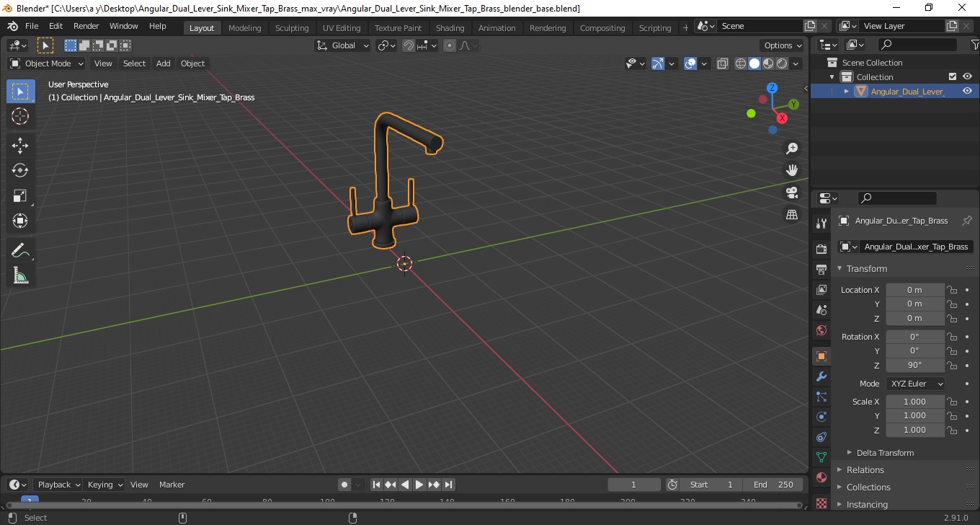
Task: Open the Edit menu
Action: point(55,26)
